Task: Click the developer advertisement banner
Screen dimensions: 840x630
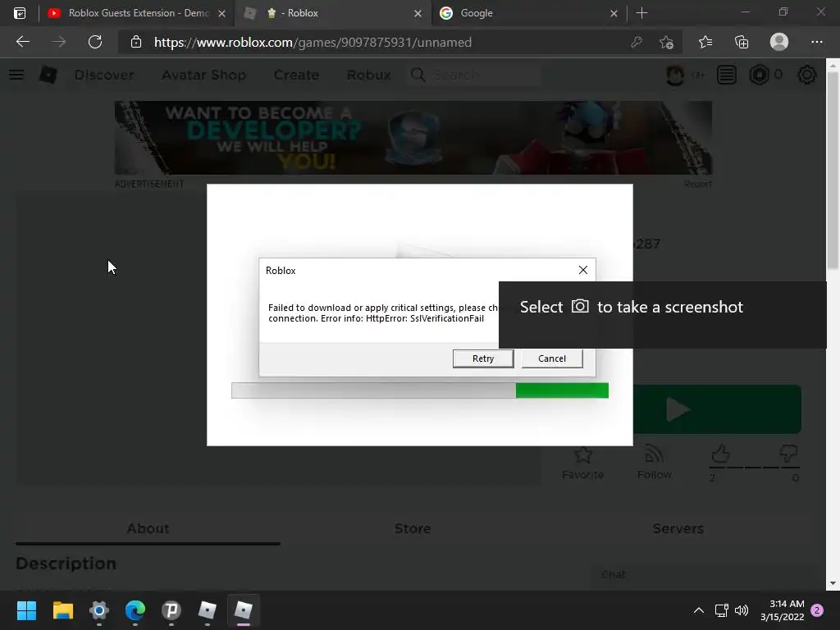Action: [x=413, y=138]
